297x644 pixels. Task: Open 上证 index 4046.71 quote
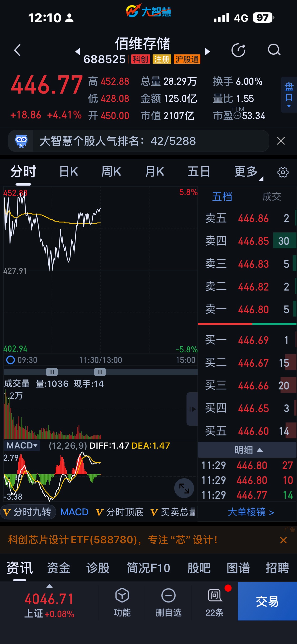point(49,605)
